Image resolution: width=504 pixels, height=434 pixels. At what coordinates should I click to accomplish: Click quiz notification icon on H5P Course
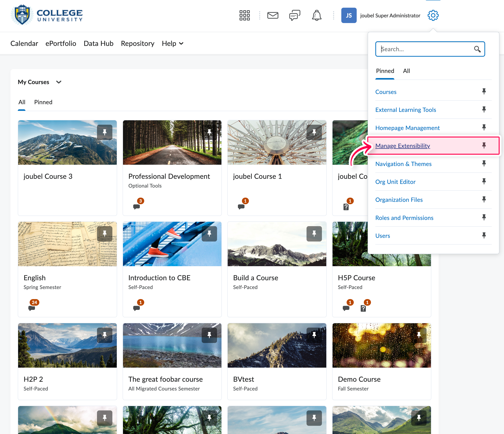(363, 308)
